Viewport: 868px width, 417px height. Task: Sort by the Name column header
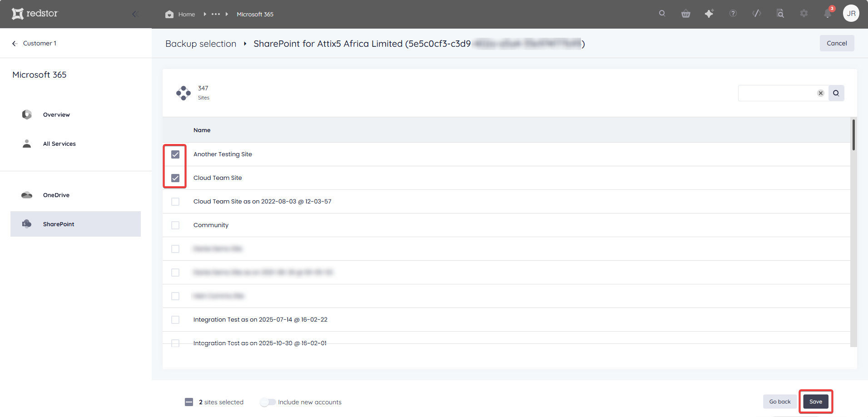202,130
